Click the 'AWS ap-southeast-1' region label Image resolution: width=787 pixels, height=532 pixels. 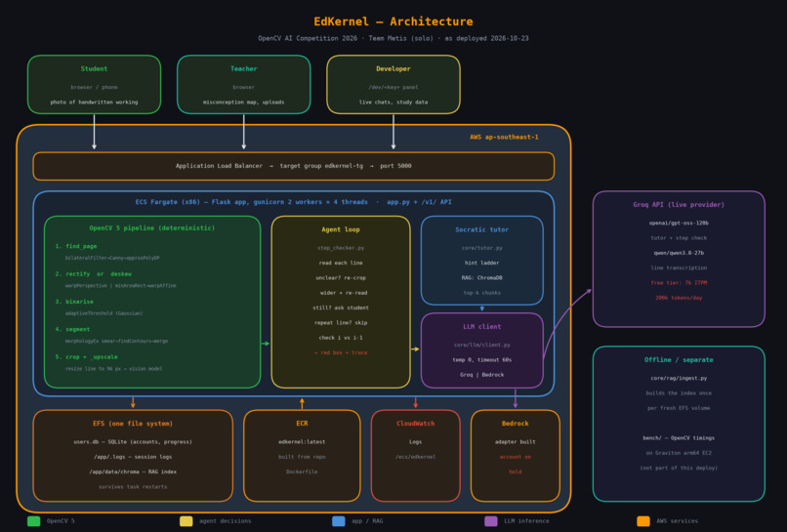504,137
